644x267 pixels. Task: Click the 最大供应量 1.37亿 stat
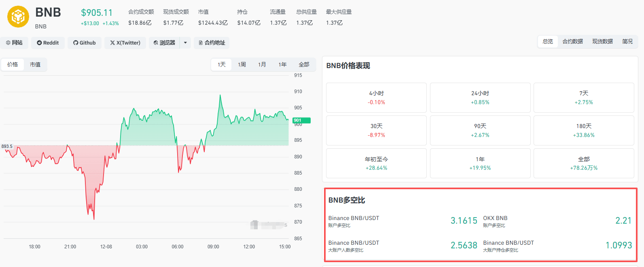(x=339, y=17)
